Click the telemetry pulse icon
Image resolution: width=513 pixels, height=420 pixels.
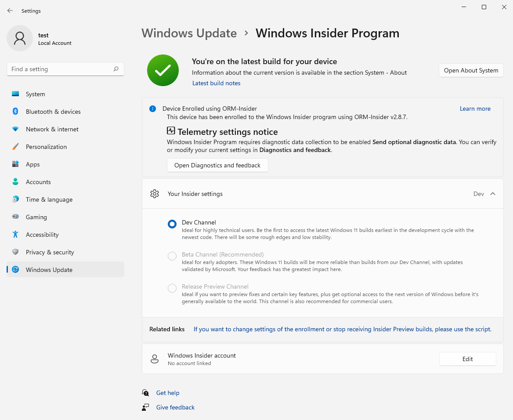click(x=171, y=130)
